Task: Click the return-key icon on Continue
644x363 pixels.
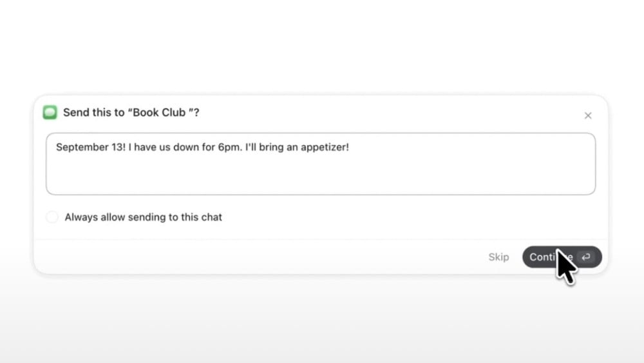Action: [585, 257]
